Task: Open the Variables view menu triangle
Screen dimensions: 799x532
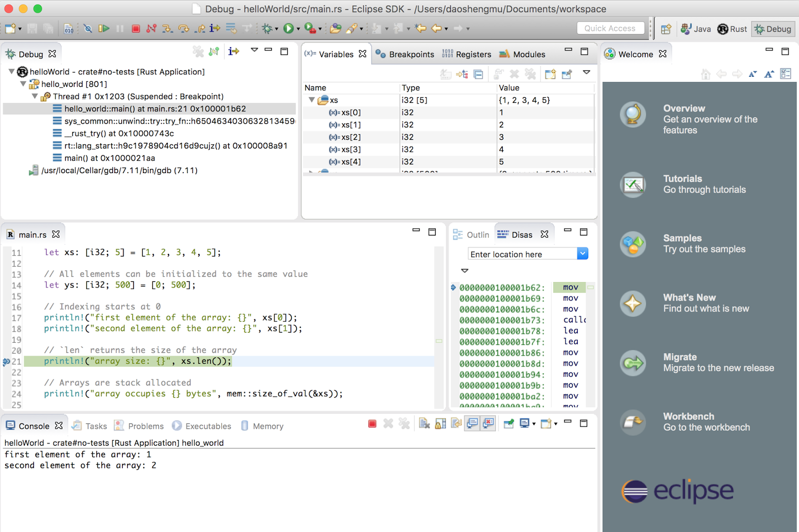Action: click(x=587, y=73)
